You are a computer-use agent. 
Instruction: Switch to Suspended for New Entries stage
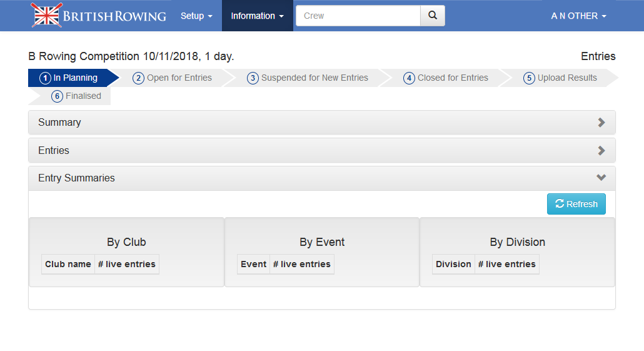(x=308, y=78)
